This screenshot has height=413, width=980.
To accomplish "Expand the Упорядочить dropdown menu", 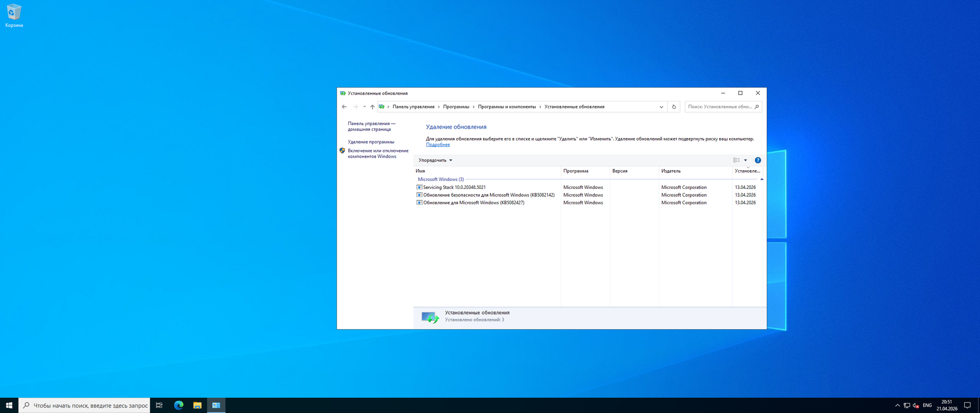I will pyautogui.click(x=435, y=160).
